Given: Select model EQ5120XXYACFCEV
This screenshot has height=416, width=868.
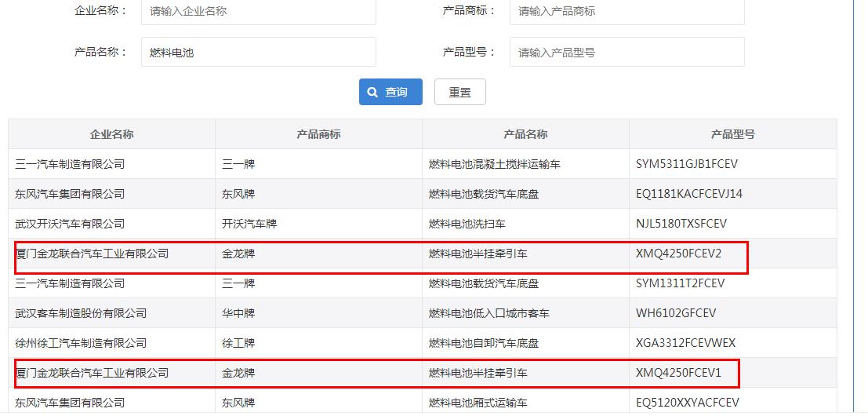Looking at the screenshot, I should tap(733, 402).
